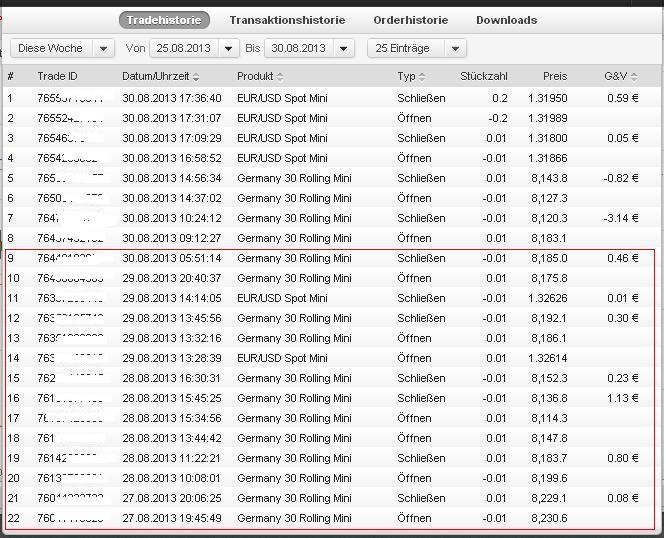Sort by Datum/Uhrzeit using sort arrows
The image size is (666, 538).
pyautogui.click(x=197, y=77)
